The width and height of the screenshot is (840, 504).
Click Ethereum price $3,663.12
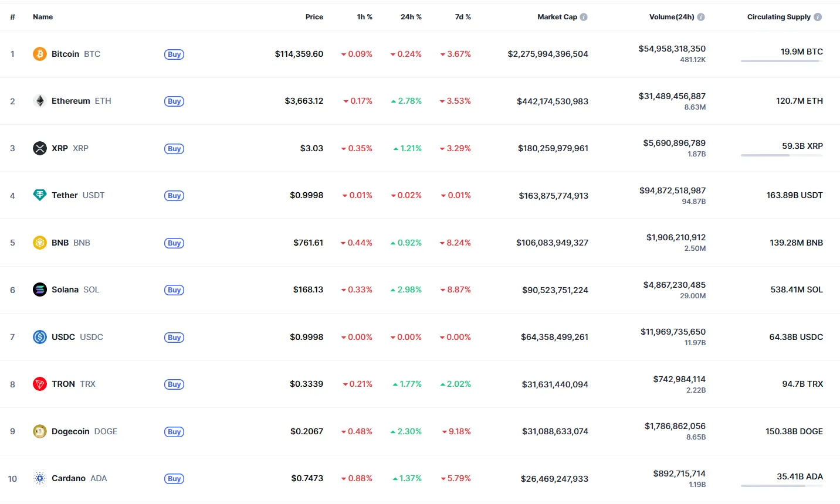click(304, 101)
